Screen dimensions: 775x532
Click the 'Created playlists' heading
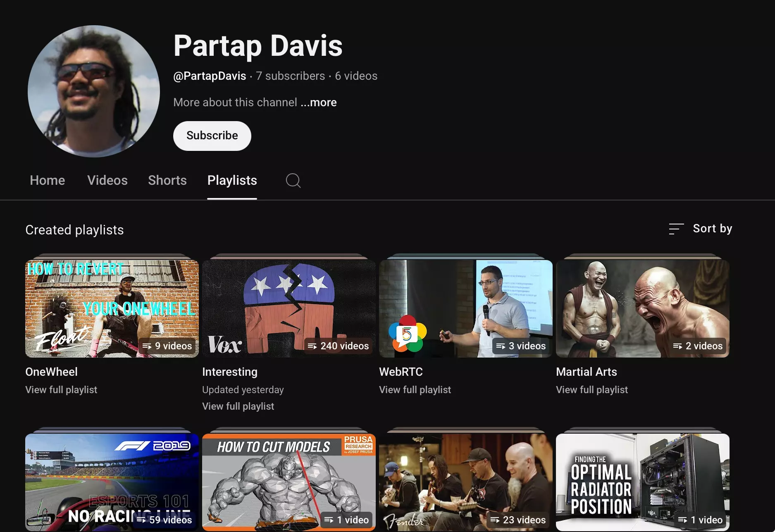(74, 230)
